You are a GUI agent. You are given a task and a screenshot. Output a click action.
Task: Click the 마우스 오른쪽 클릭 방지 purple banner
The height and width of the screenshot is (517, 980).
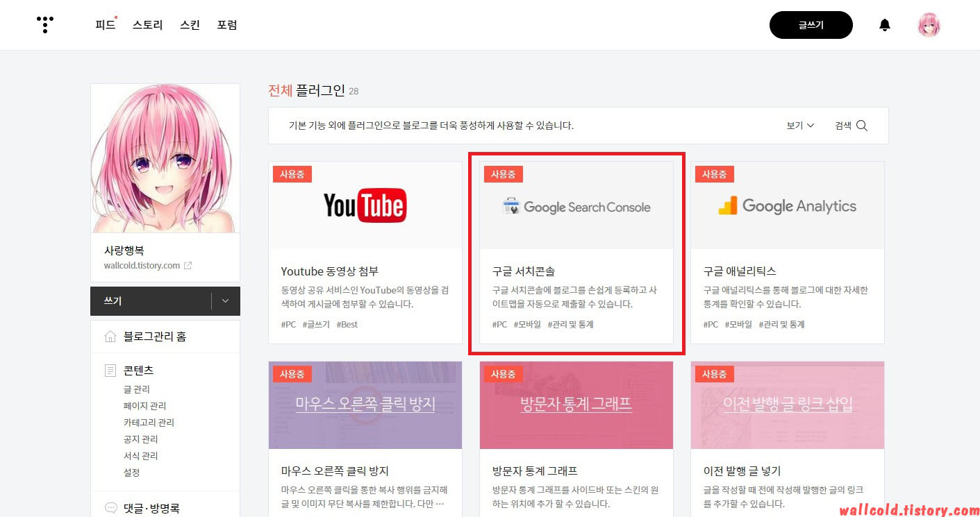pos(365,405)
